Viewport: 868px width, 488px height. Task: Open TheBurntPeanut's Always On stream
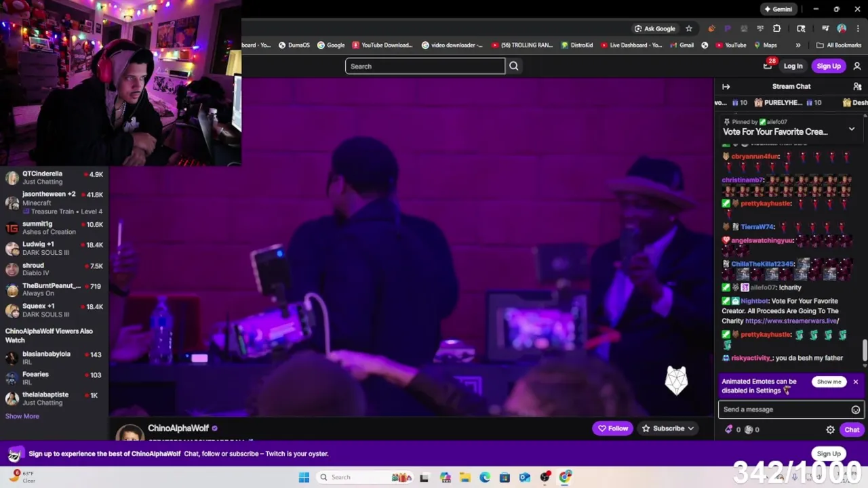[x=54, y=289]
